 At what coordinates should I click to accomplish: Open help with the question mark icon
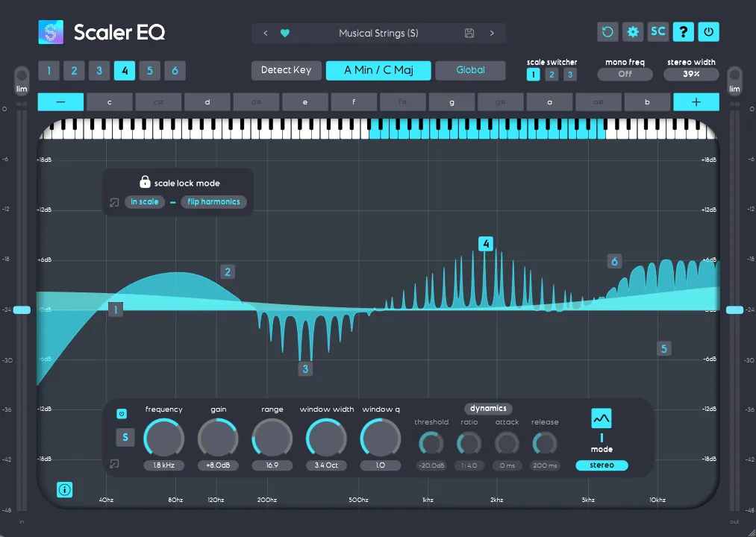pyautogui.click(x=683, y=32)
